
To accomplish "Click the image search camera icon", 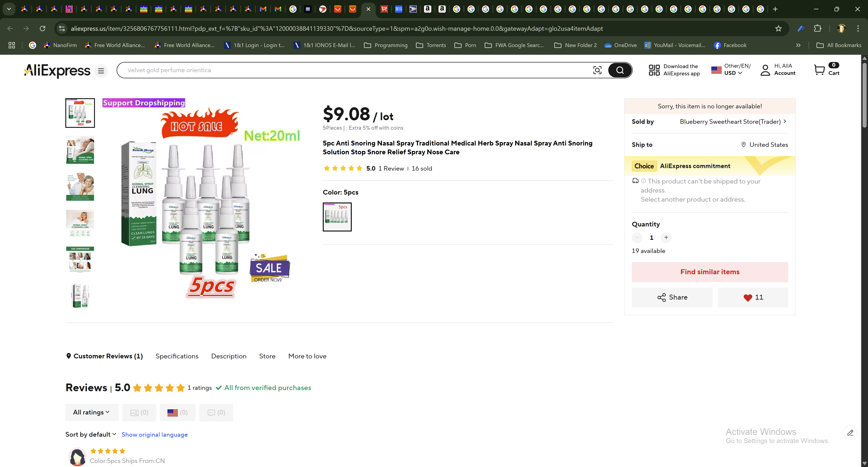I will coord(597,70).
